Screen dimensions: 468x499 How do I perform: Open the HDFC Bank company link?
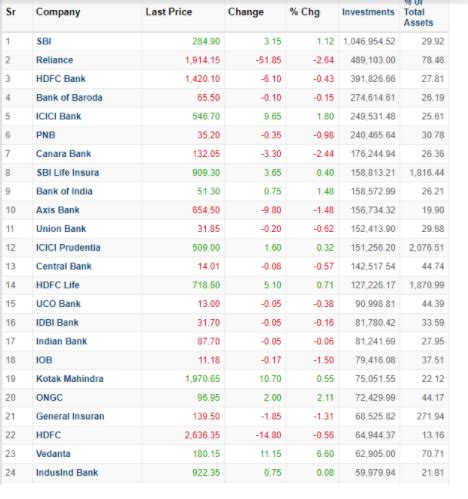pyautogui.click(x=61, y=79)
